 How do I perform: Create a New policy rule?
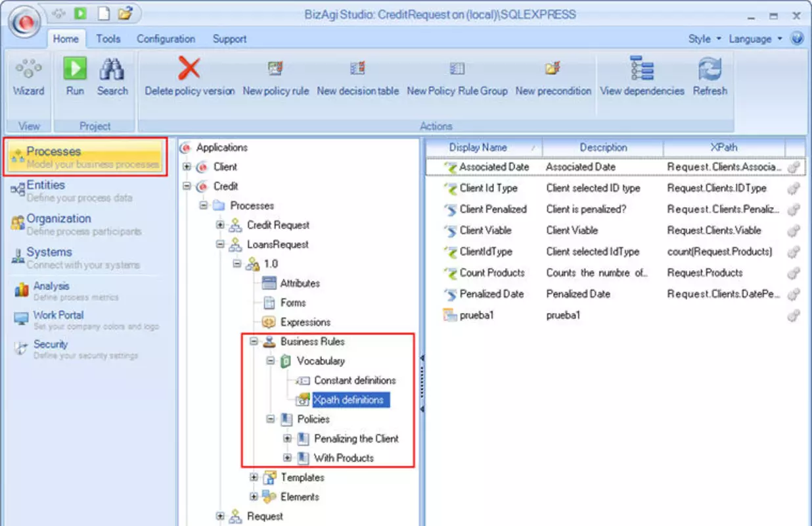tap(275, 68)
